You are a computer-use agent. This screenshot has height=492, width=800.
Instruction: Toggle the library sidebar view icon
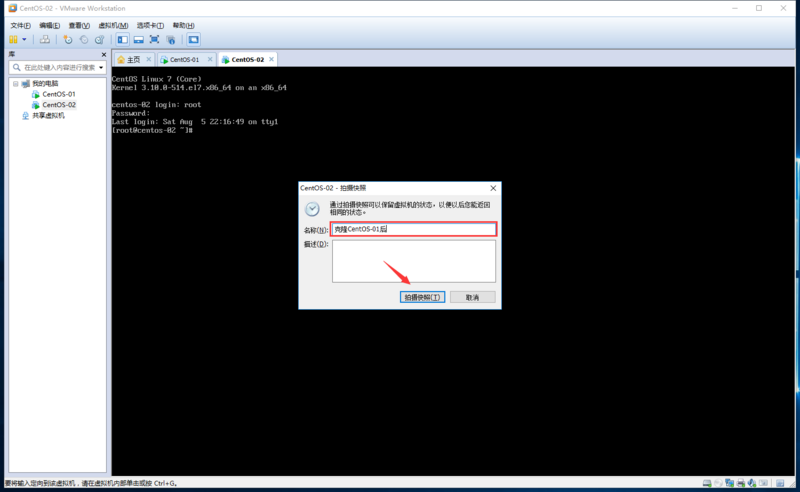click(122, 39)
